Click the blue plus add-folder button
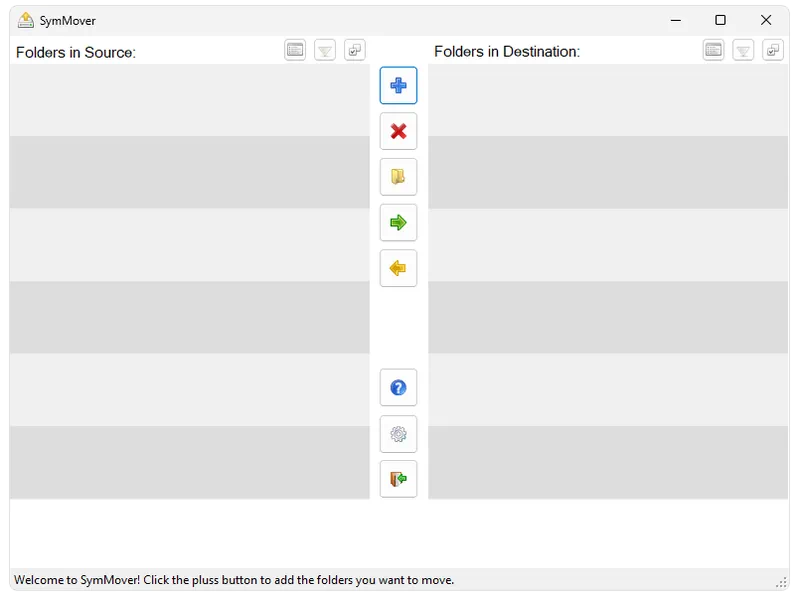This screenshot has height=597, width=800. [398, 85]
